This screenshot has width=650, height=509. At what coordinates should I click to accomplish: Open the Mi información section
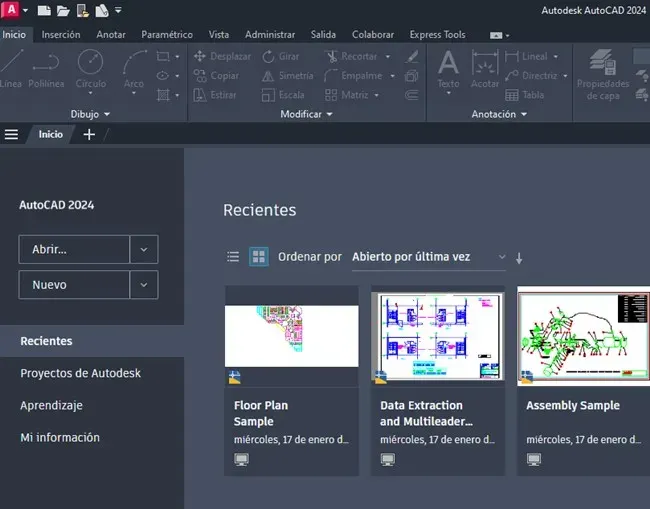60,438
